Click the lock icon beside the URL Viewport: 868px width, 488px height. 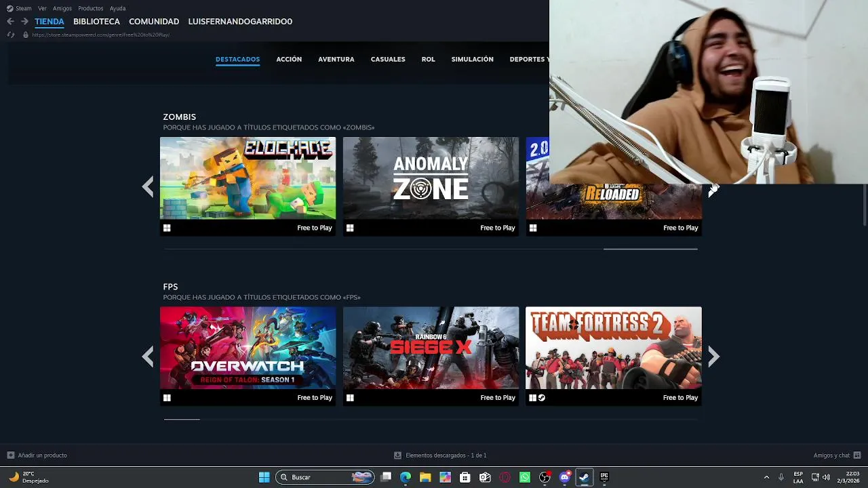pyautogui.click(x=26, y=35)
